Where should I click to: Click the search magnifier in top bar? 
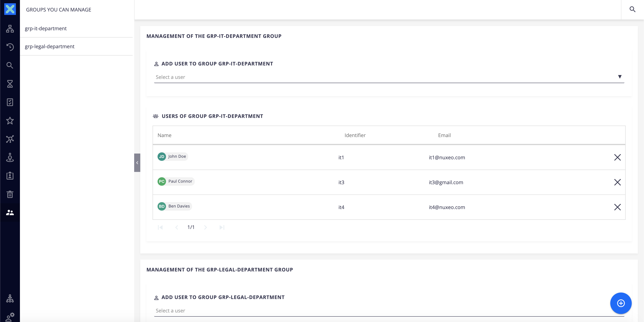pyautogui.click(x=632, y=10)
